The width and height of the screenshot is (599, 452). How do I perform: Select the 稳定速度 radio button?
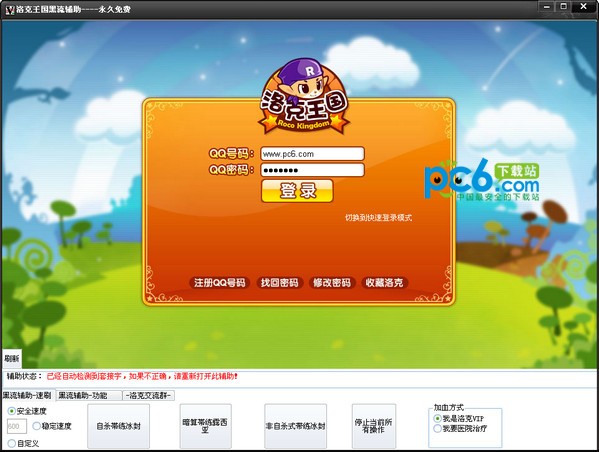tap(52, 426)
